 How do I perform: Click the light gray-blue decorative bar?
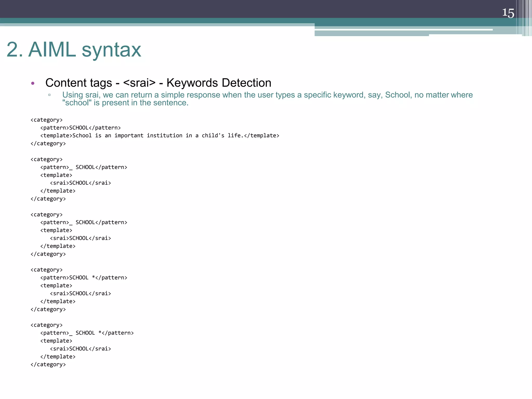pos(371,33)
